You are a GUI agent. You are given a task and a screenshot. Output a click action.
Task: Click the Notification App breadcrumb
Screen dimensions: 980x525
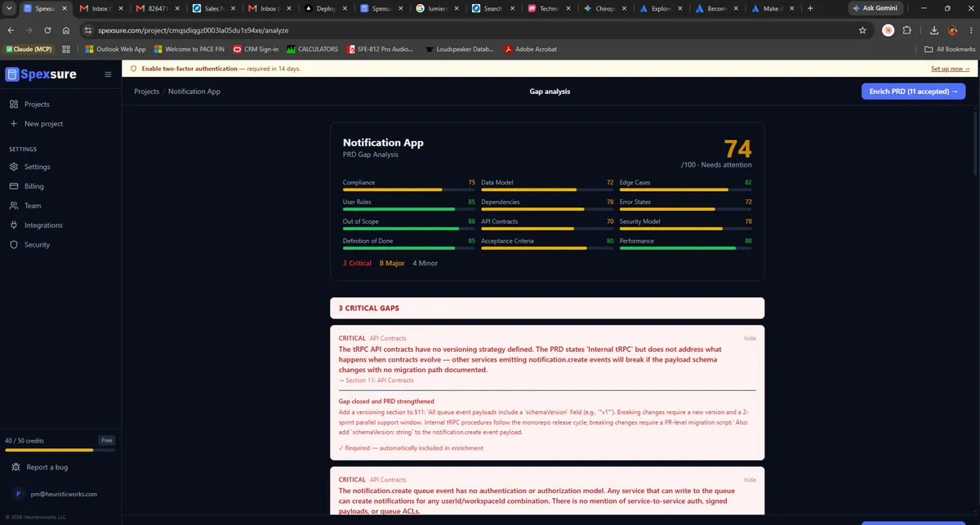point(194,91)
